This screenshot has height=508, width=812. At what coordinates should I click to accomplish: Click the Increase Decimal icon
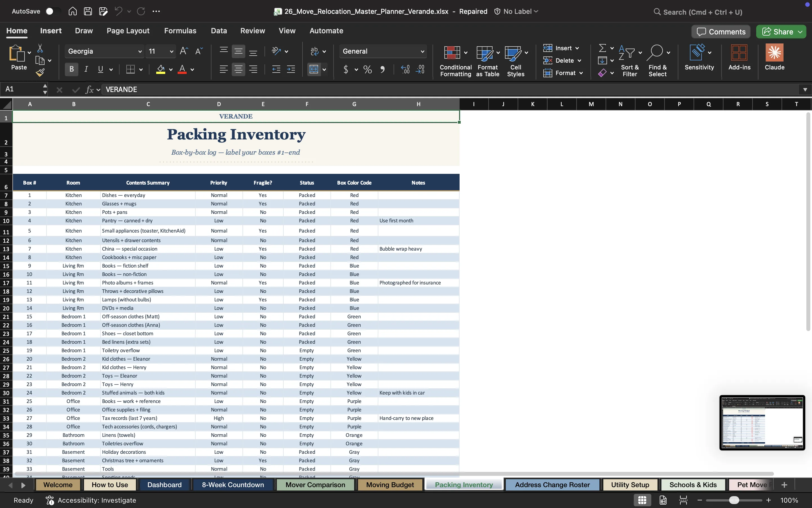tap(405, 69)
